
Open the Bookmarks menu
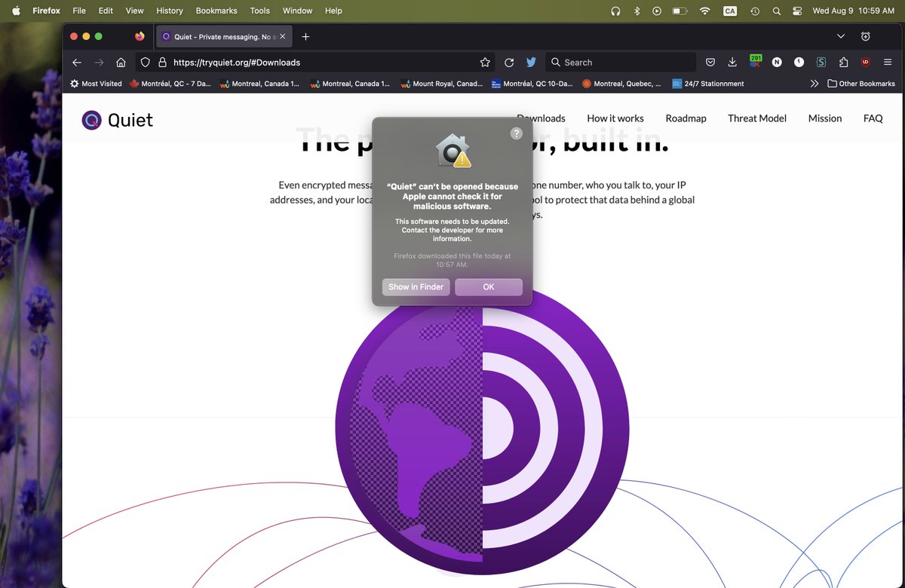tap(216, 11)
